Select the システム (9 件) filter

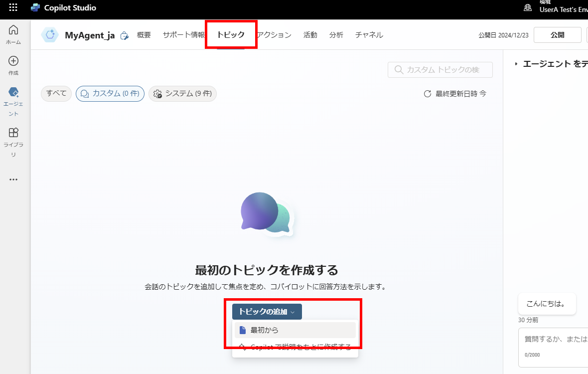pos(182,93)
